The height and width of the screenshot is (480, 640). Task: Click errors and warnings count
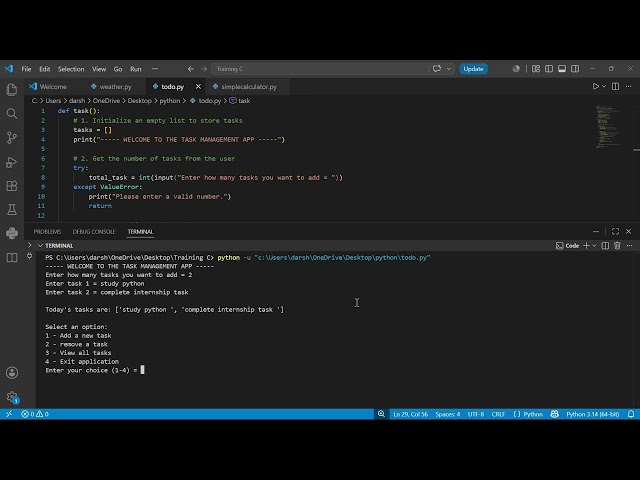[x=35, y=414]
